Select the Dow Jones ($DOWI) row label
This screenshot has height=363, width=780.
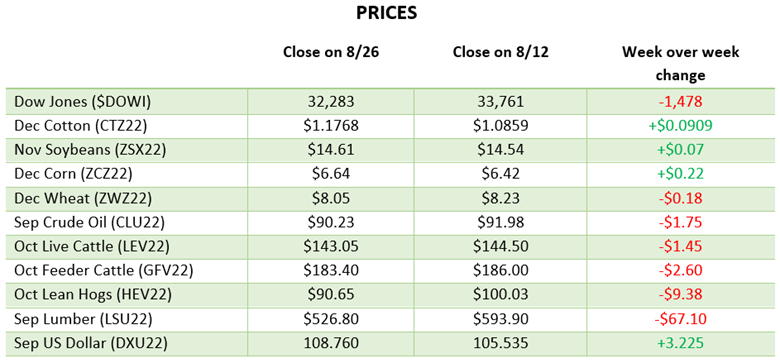(82, 101)
